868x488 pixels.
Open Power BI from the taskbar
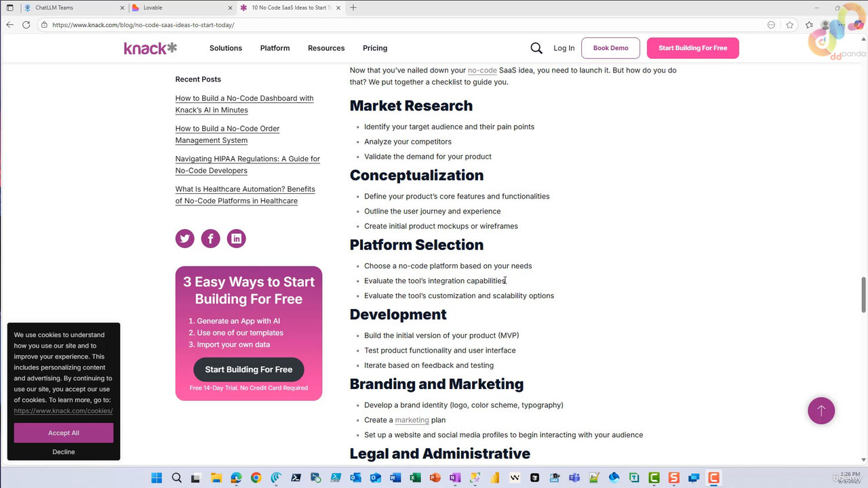click(495, 478)
